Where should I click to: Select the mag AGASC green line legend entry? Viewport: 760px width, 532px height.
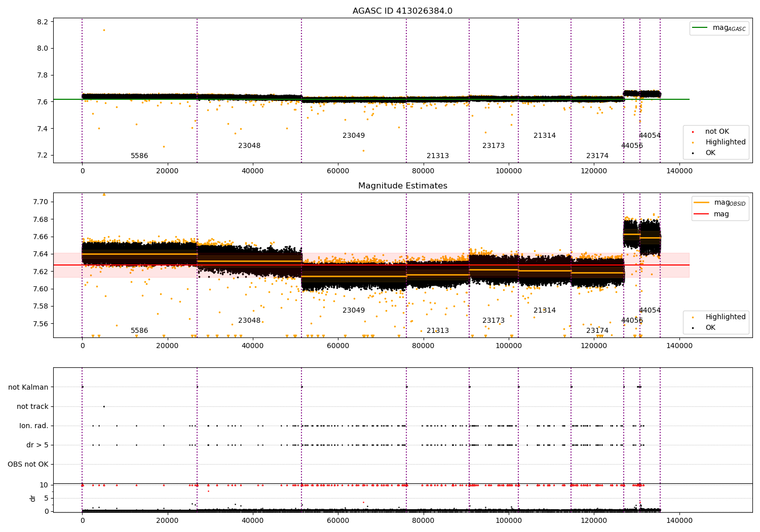(719, 28)
